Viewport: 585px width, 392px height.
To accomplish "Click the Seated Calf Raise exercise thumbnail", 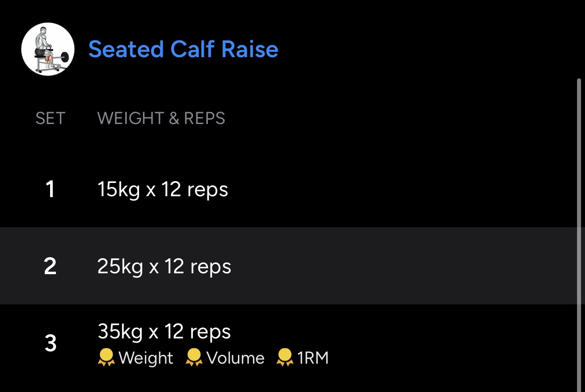I will coord(48,49).
